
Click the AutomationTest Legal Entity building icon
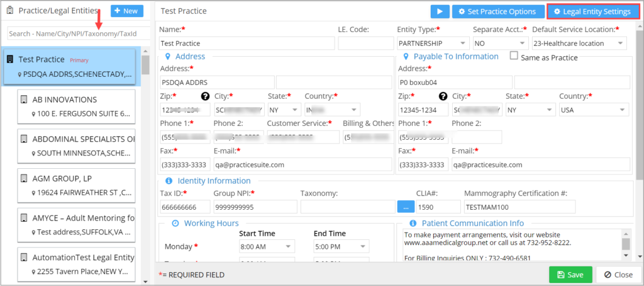pos(24,257)
